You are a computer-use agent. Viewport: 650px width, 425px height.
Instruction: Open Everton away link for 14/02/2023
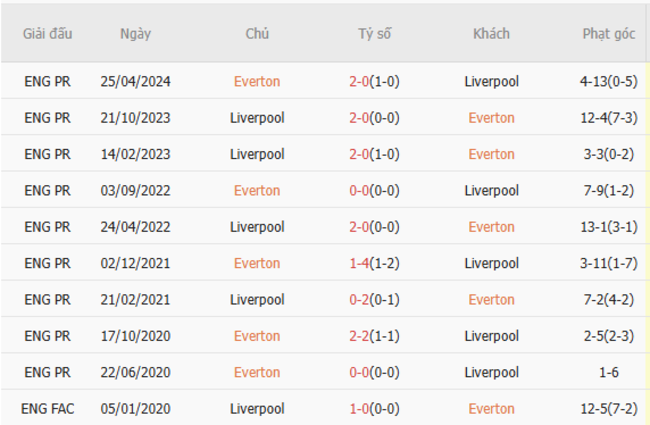click(491, 154)
